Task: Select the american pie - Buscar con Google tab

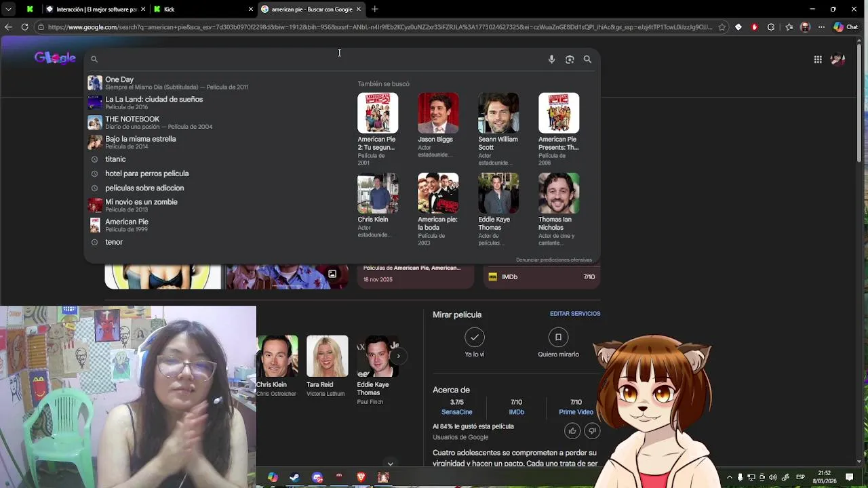Action: 311,9
